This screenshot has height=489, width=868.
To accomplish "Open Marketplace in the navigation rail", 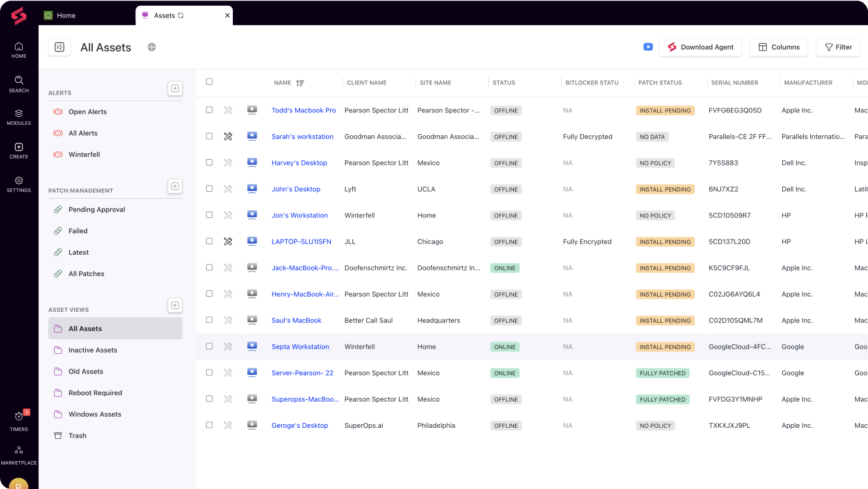I will click(x=19, y=455).
